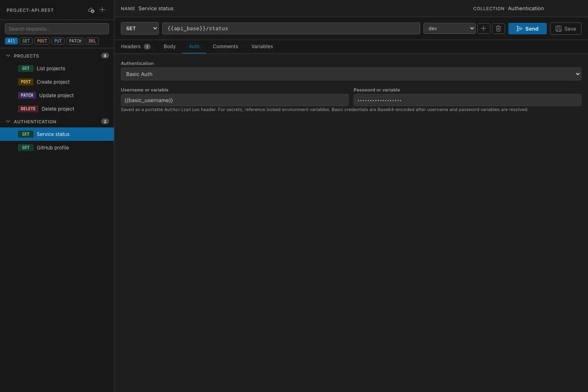
Task: Click the PROJECT-API.REST workspace title
Action: pos(30,10)
